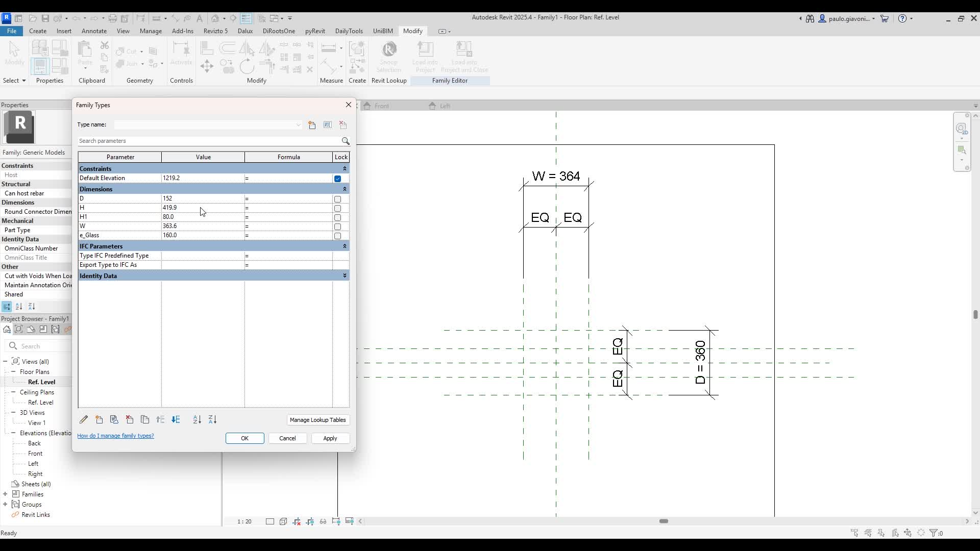980x551 pixels.
Task: Click the vertical scrollbar thumb in the view
Action: click(x=975, y=314)
